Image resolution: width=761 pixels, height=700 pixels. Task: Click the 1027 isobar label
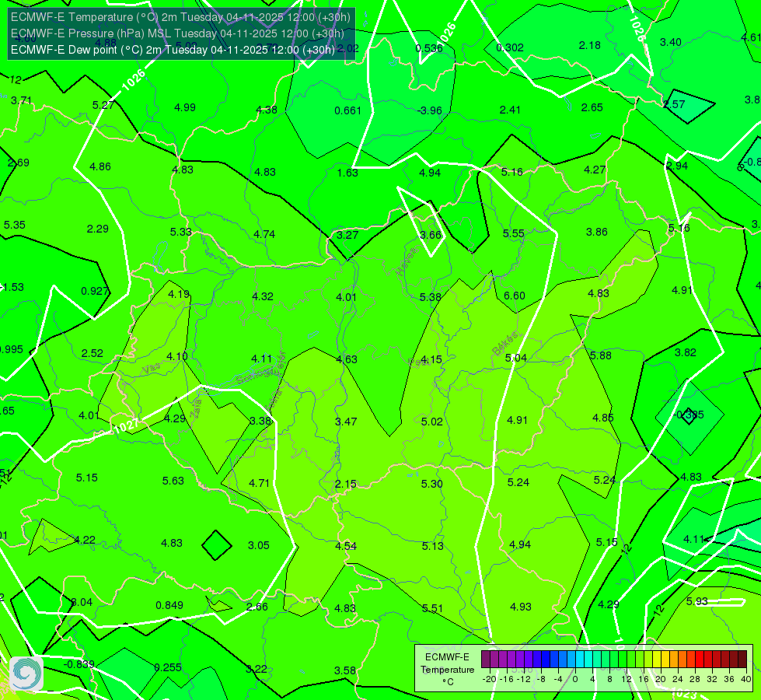point(126,426)
